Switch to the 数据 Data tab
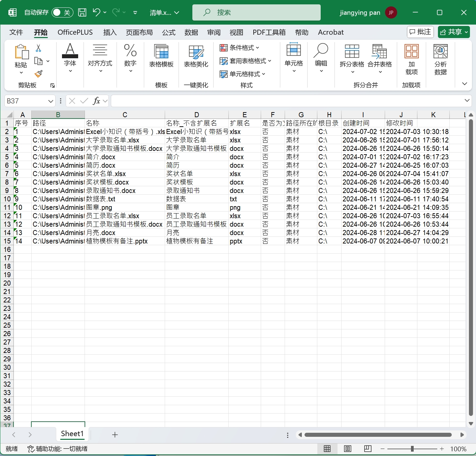 tap(191, 32)
